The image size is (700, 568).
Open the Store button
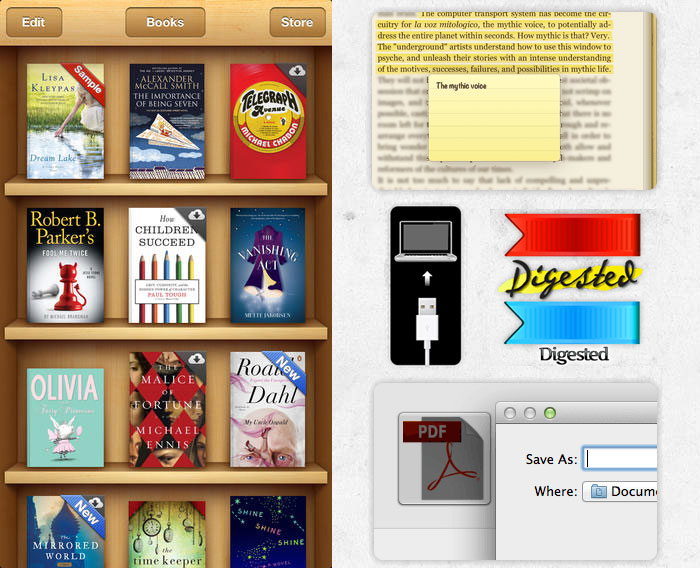pyautogui.click(x=296, y=22)
